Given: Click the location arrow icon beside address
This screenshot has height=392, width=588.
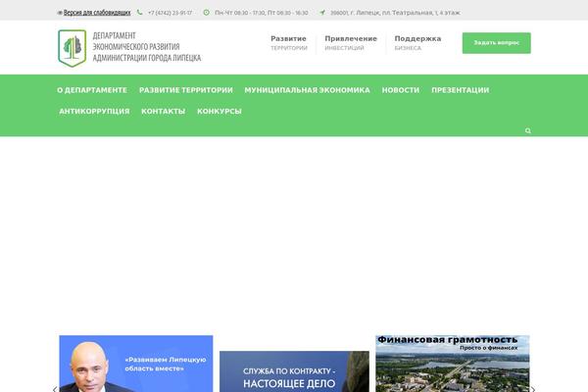Looking at the screenshot, I should tap(322, 13).
